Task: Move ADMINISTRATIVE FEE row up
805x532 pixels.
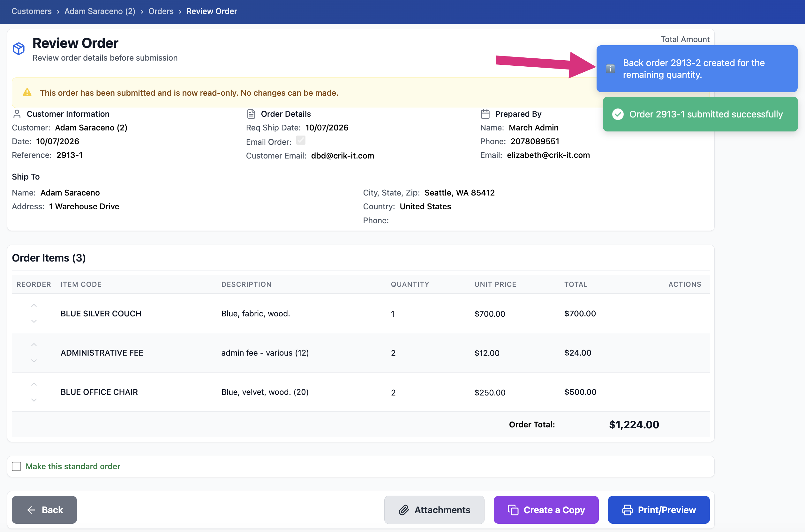Action: [x=34, y=345]
